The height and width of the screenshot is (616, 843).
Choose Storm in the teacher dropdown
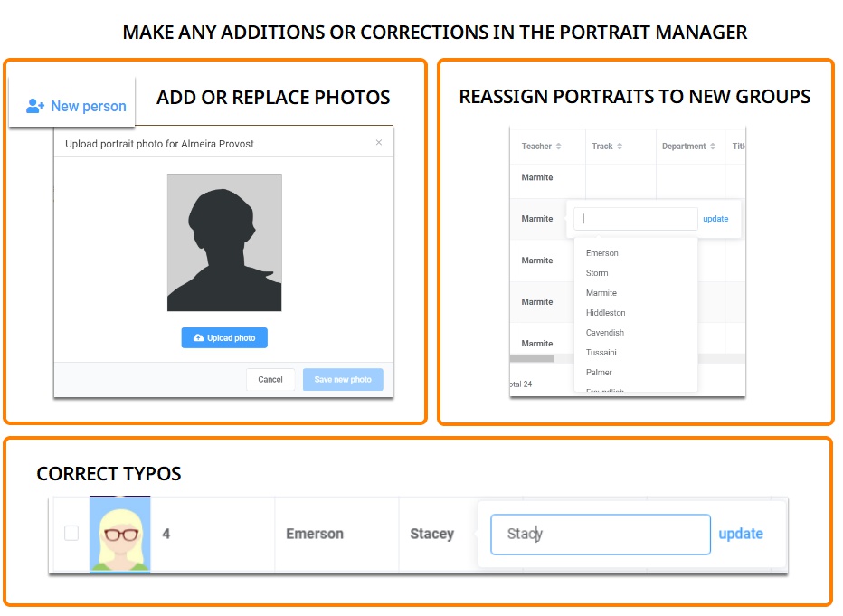(597, 273)
